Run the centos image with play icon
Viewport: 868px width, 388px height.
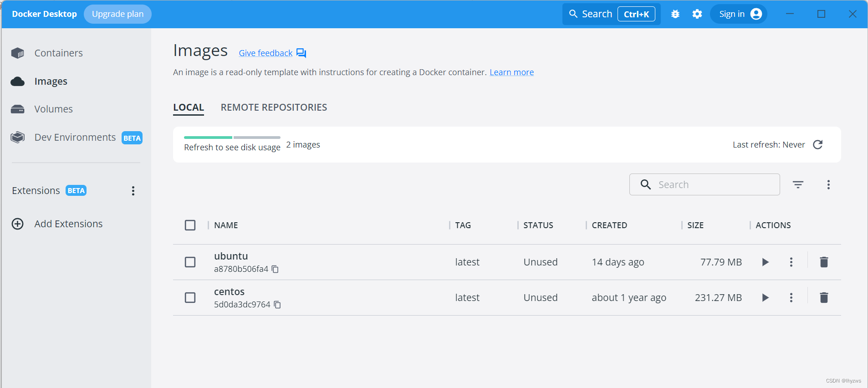point(766,298)
